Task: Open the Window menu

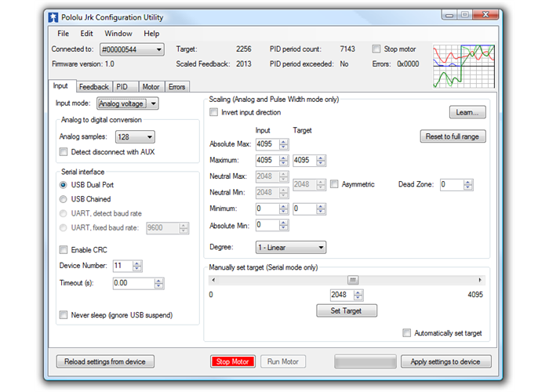Action: tap(118, 34)
